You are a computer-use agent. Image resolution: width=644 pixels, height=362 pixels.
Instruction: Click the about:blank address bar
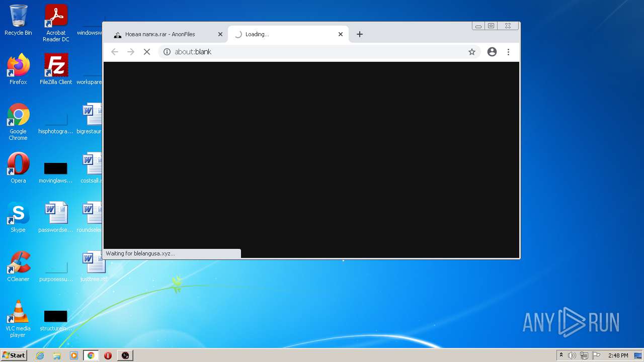[x=319, y=52]
